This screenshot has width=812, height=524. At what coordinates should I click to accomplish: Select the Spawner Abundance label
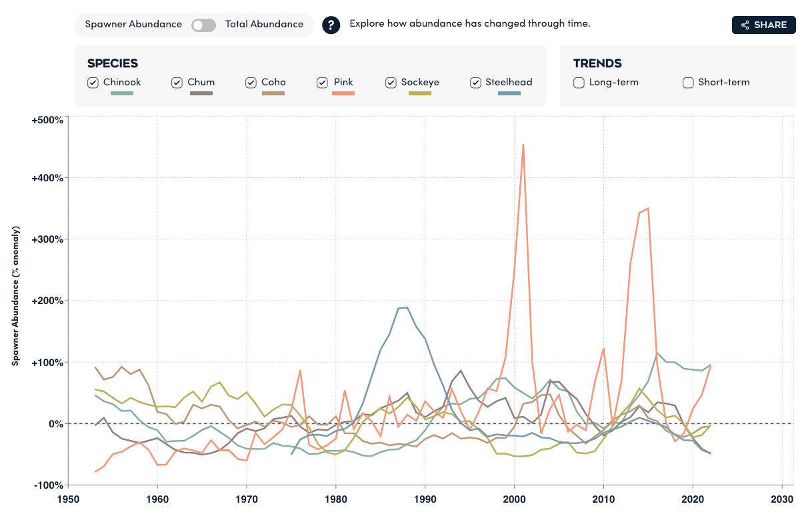click(x=133, y=25)
